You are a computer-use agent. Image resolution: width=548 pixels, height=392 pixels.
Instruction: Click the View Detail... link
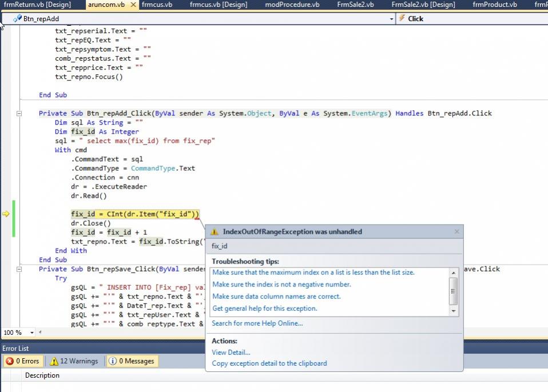[x=231, y=352]
